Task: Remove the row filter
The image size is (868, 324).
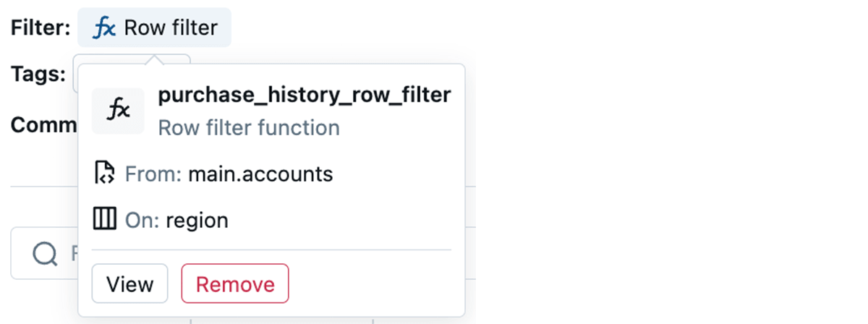Action: coord(235,283)
